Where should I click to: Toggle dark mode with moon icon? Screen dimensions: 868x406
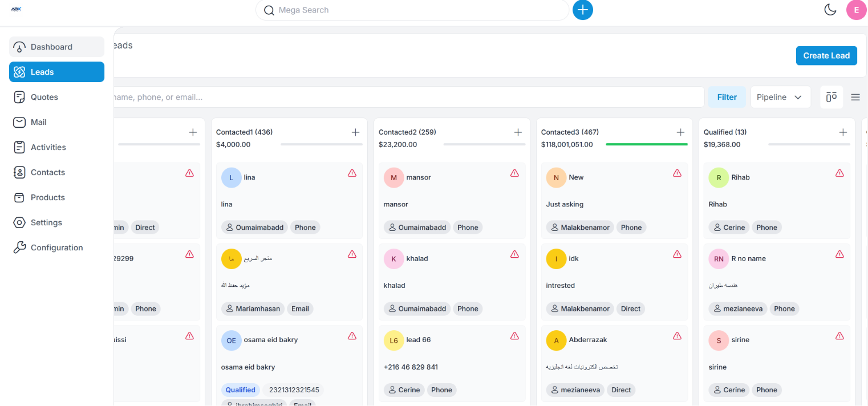(830, 10)
